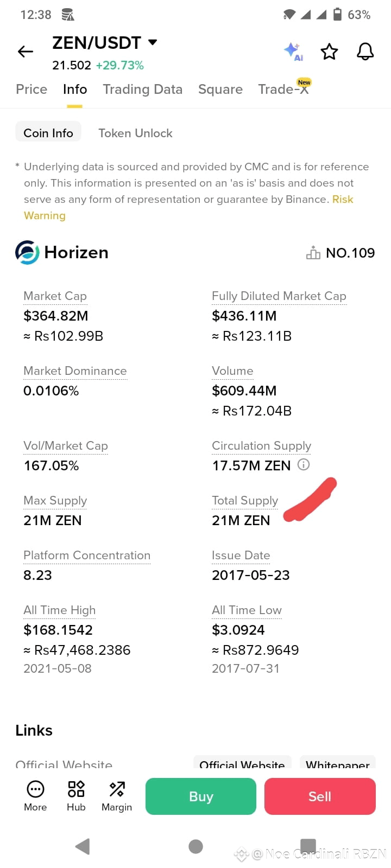Switch to the Price tab
Viewport: 391px width, 868px height.
click(x=31, y=89)
